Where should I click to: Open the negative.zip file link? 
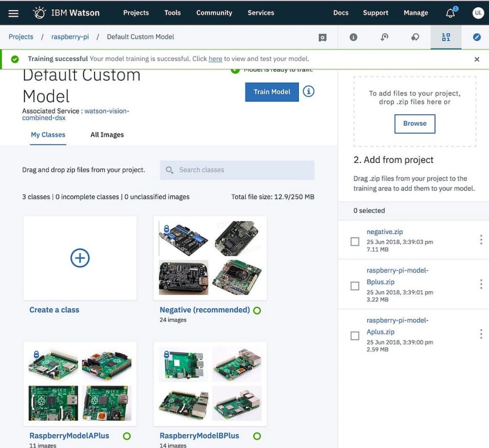(385, 232)
